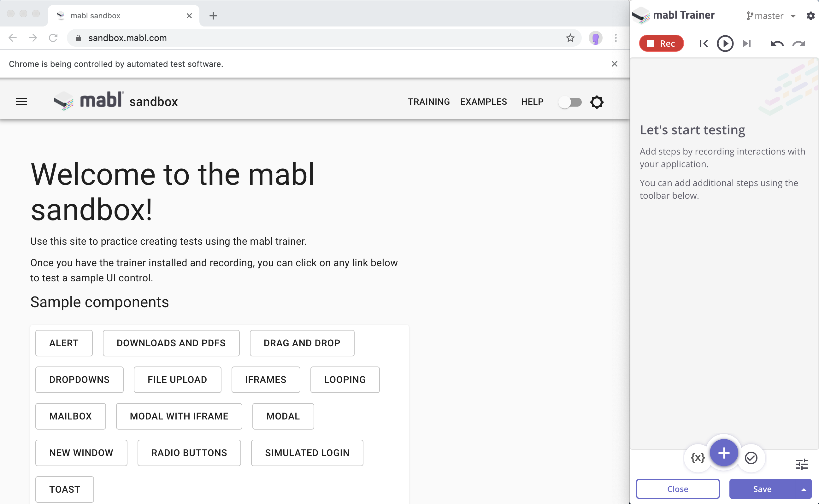This screenshot has width=819, height=504.
Task: Open the variables {x} button
Action: tap(698, 458)
